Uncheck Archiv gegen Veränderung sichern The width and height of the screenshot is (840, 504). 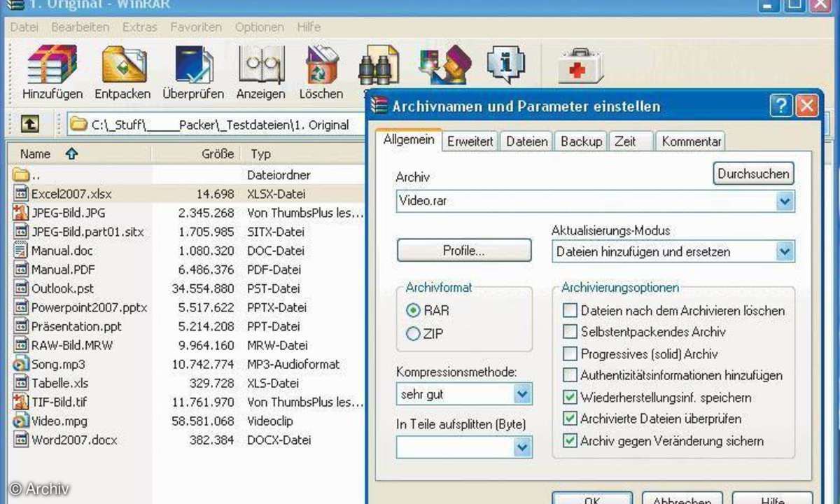(570, 441)
